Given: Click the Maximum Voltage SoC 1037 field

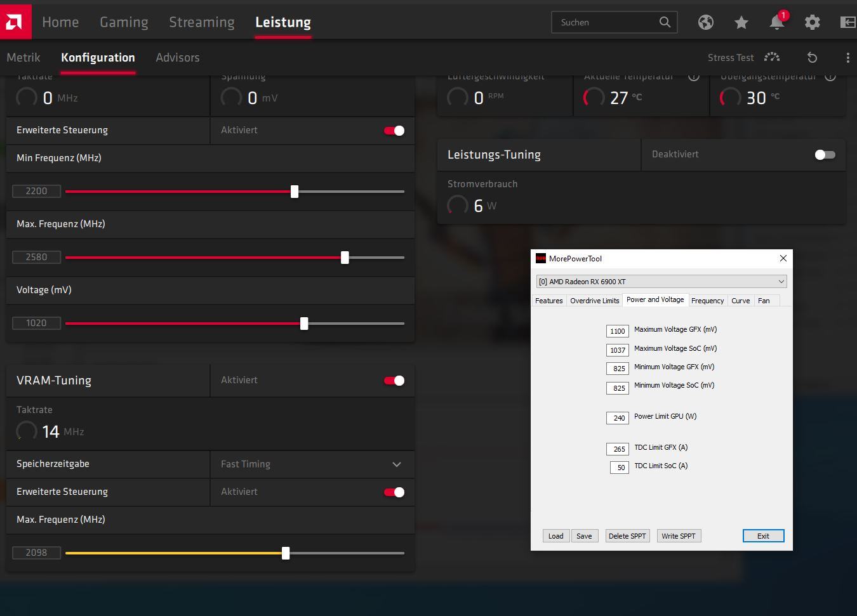Looking at the screenshot, I should click(618, 350).
